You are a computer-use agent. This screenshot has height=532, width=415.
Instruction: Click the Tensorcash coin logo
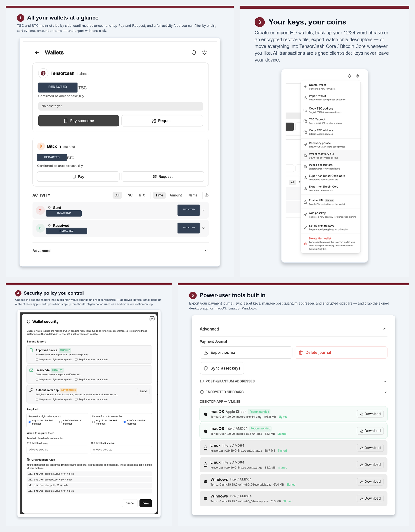43,73
